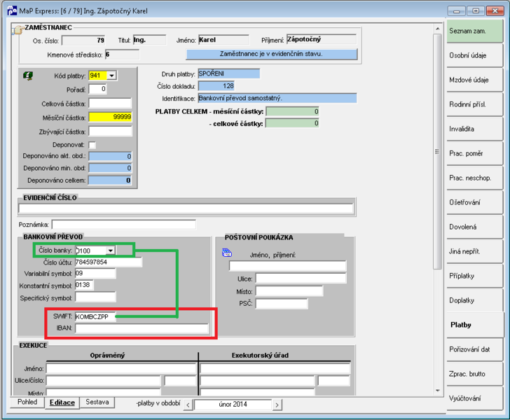The image size is (510, 420).
Task: Select the Platby section
Action: (x=475, y=325)
